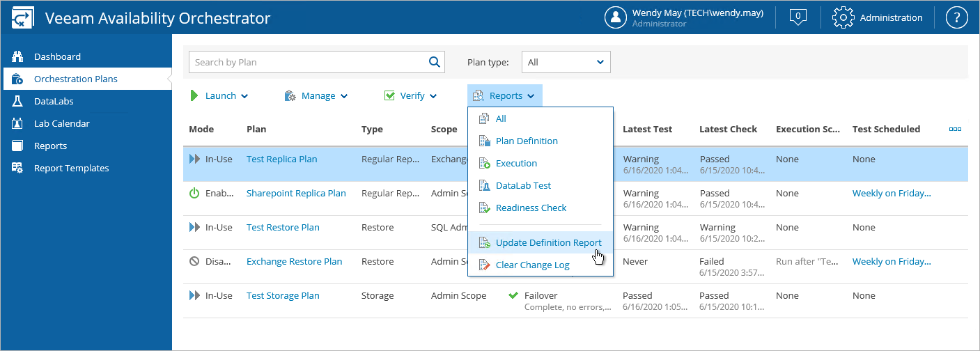Open Report Templates in sidebar

71,168
